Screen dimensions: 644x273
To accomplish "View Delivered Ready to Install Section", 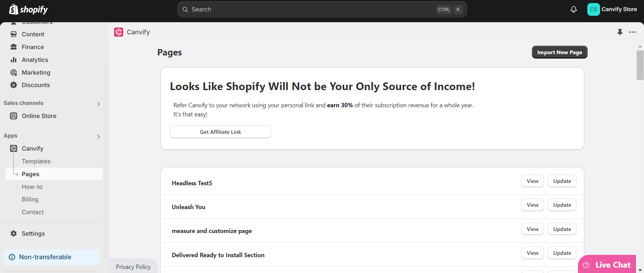I will point(533,253).
